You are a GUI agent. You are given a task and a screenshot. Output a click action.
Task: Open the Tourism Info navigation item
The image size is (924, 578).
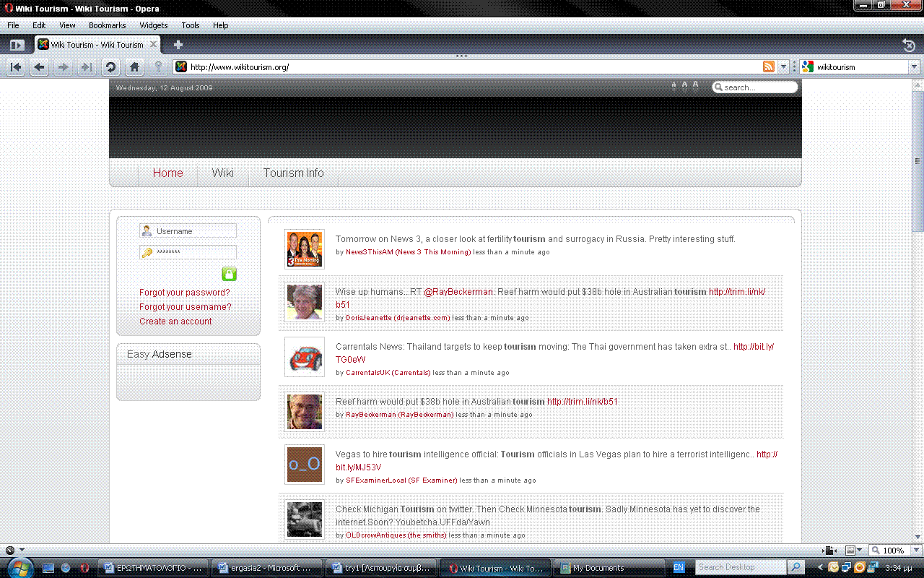(x=294, y=173)
